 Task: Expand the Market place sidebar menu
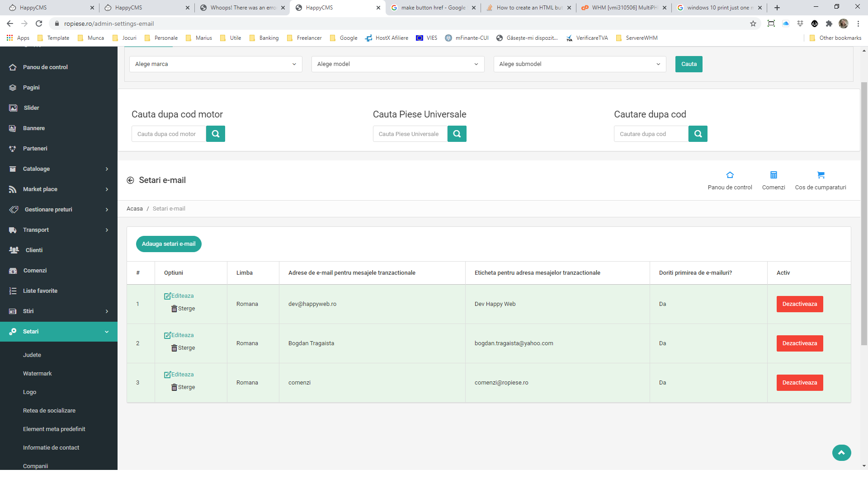coord(59,189)
